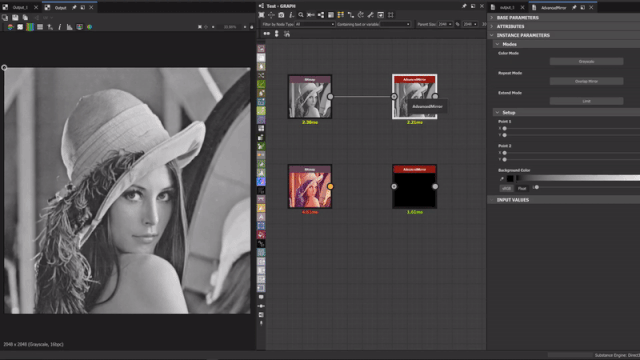Click the Point 1 X slider handle

pyautogui.click(x=504, y=128)
